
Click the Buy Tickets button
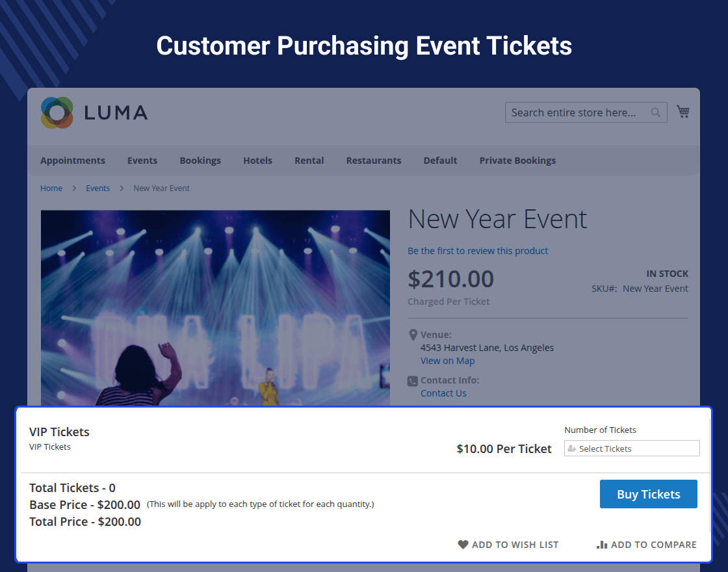point(649,494)
